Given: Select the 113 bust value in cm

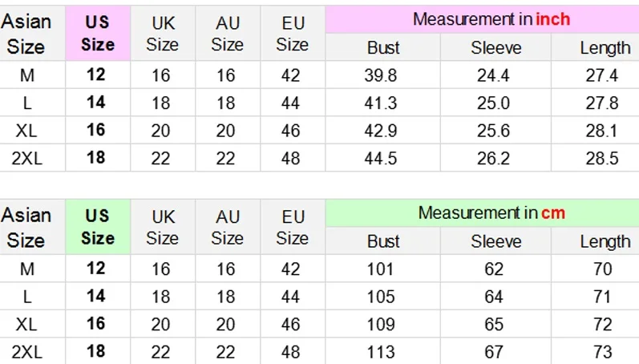Looking at the screenshot, I should (381, 352).
